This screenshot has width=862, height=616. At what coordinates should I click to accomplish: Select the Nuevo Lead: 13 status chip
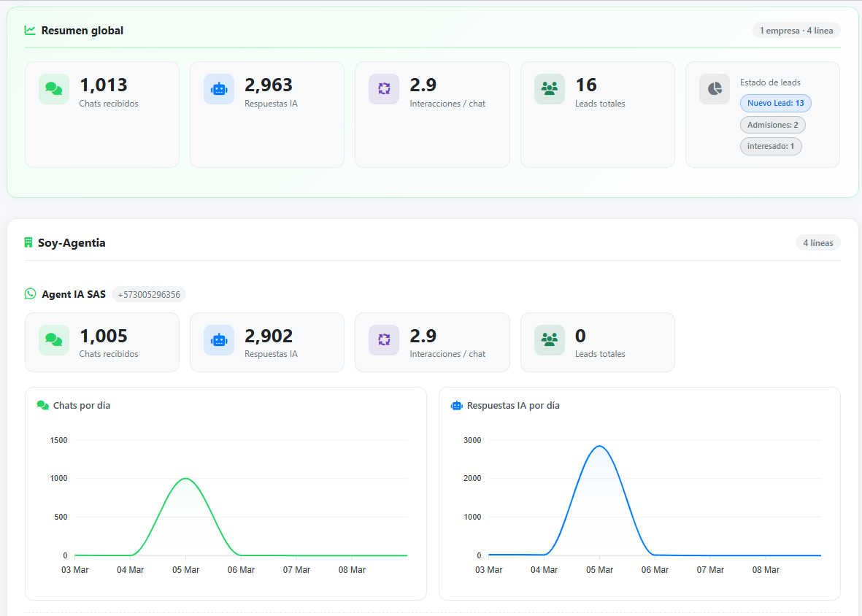point(775,104)
